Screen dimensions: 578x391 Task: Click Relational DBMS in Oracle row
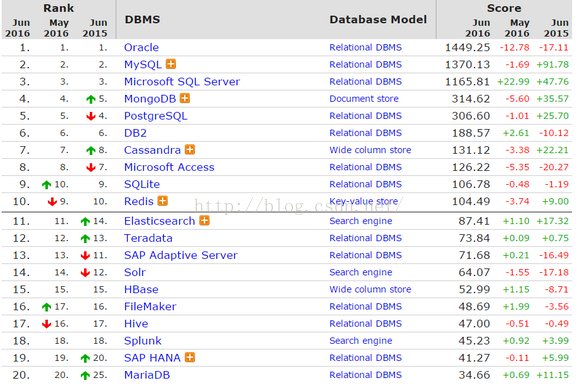tap(365, 48)
